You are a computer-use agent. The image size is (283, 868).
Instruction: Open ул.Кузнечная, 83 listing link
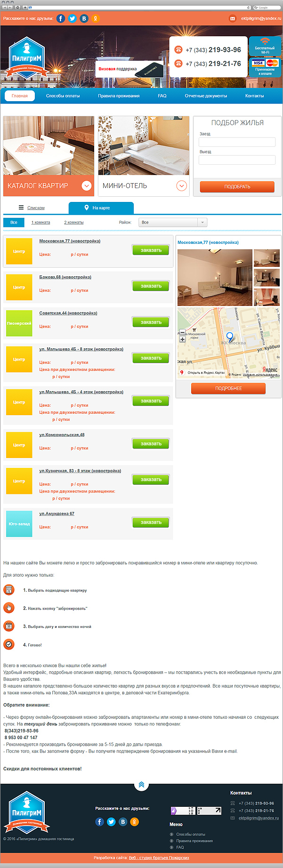coord(80,471)
